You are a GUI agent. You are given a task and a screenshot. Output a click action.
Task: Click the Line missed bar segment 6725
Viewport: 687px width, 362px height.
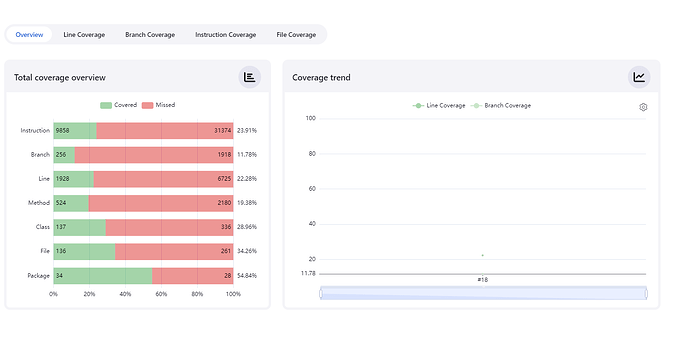(163, 179)
